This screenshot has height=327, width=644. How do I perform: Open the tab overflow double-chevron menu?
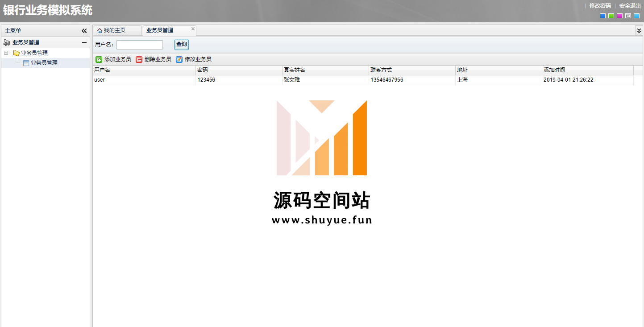click(x=639, y=30)
